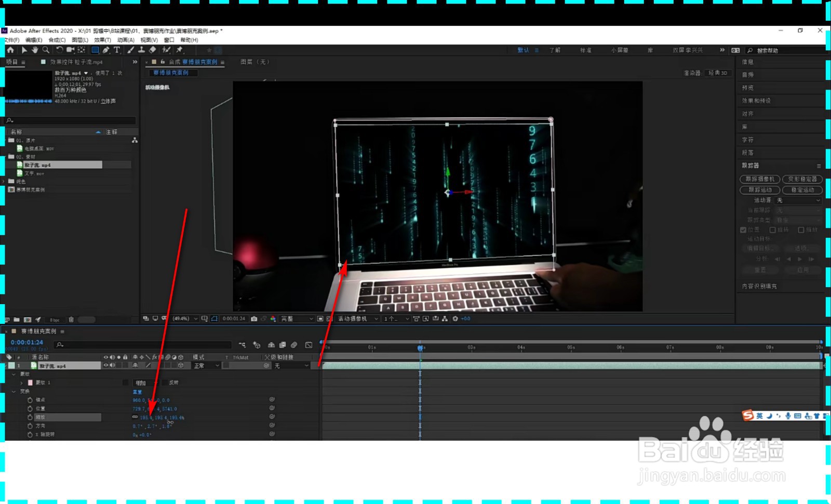Toggle video eye for 粒子流.mp4 layer
831x504 pixels.
(x=106, y=365)
